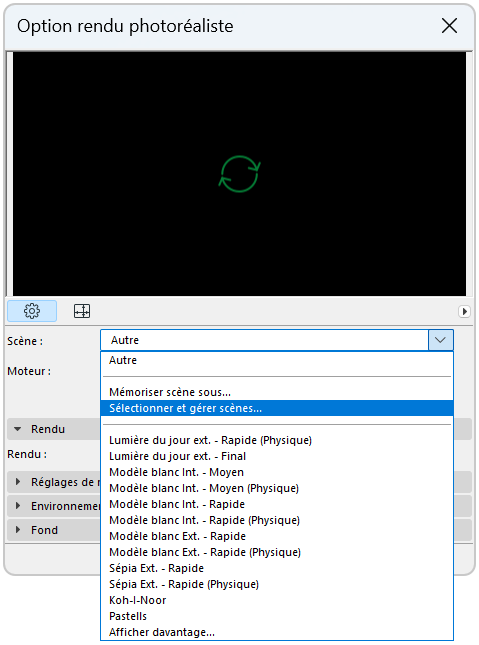Refresh the preview with the green icon
The width and height of the screenshot is (479, 645).
(240, 174)
